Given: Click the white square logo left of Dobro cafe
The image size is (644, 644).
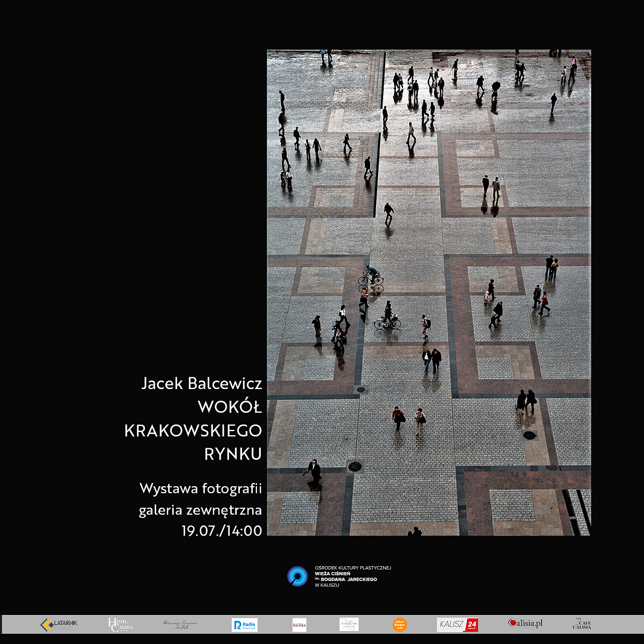Looking at the screenshot, I should (349, 625).
